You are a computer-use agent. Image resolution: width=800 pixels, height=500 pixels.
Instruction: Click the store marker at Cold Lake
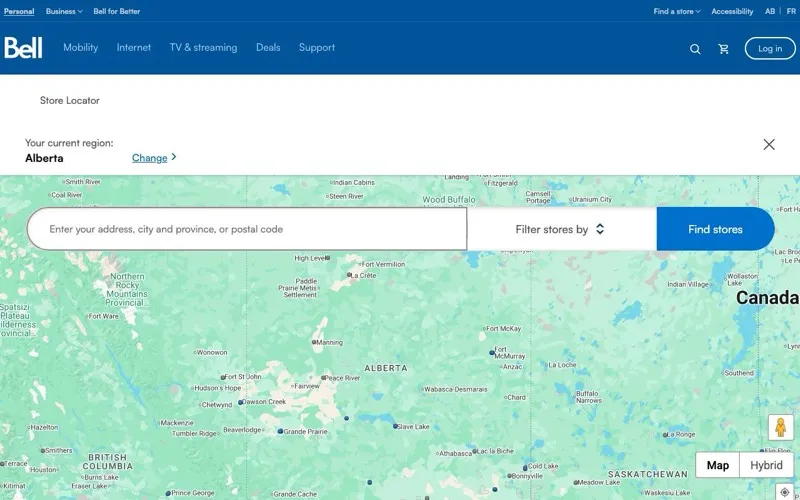click(x=525, y=467)
